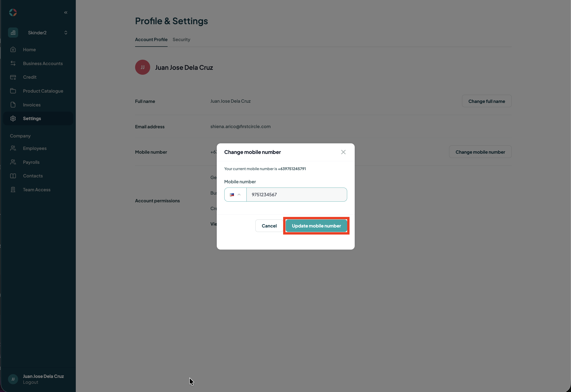This screenshot has width=571, height=392.
Task: Click the Logout link
Action: pos(31,382)
